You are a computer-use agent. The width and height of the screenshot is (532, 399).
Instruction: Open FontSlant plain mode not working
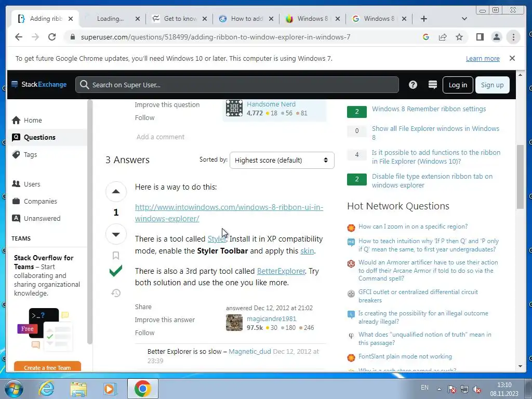(405, 356)
